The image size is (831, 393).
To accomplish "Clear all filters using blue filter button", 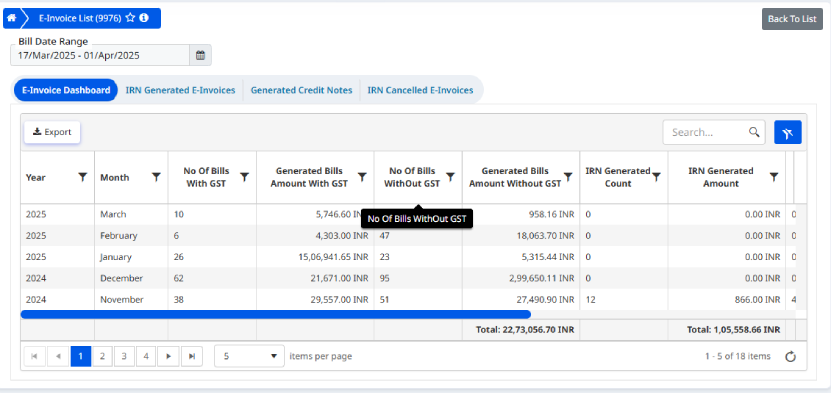I will (788, 132).
